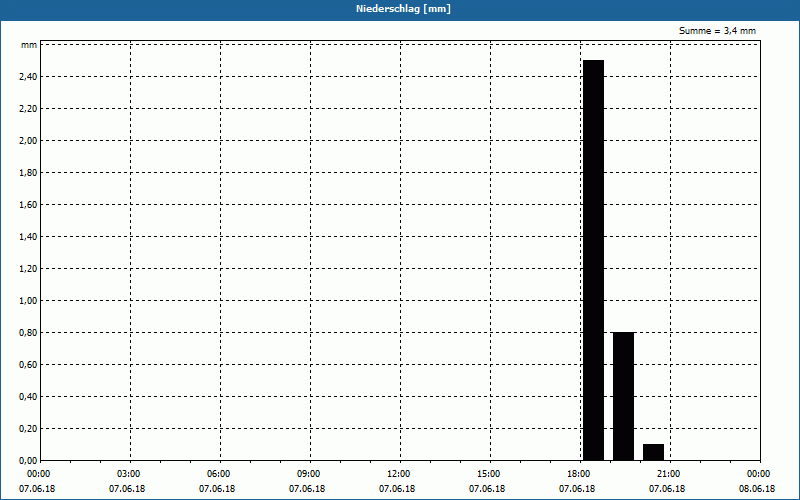Click the 0,60 y-axis value
The height and width of the screenshot is (500, 800).
coord(28,365)
